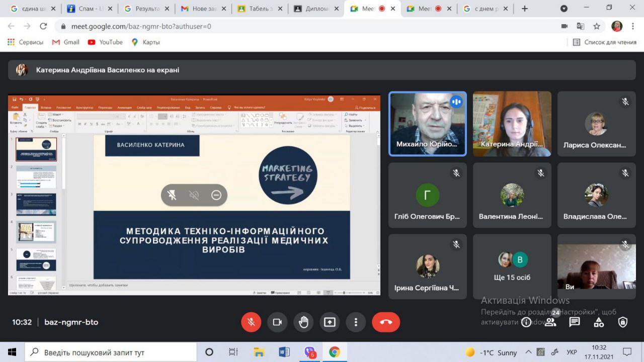
Task: Hang up with the red leave call button
Action: click(x=386, y=322)
